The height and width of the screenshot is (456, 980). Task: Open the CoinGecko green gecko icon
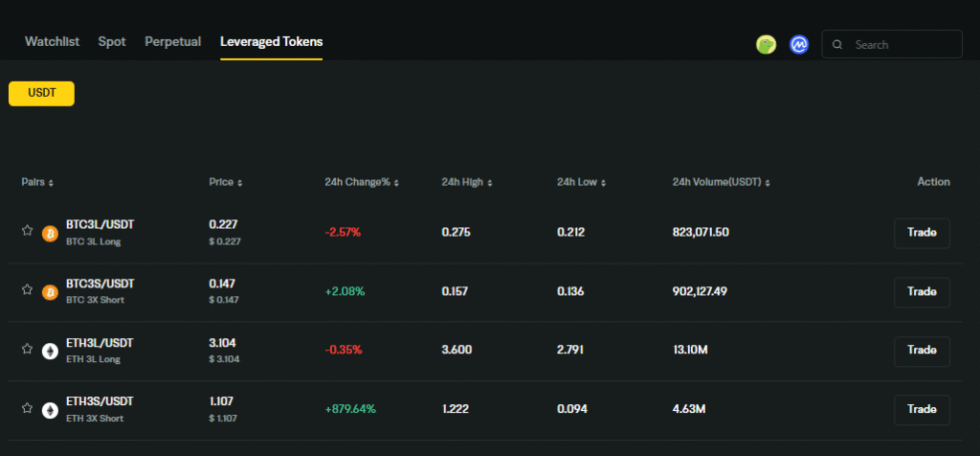point(766,44)
